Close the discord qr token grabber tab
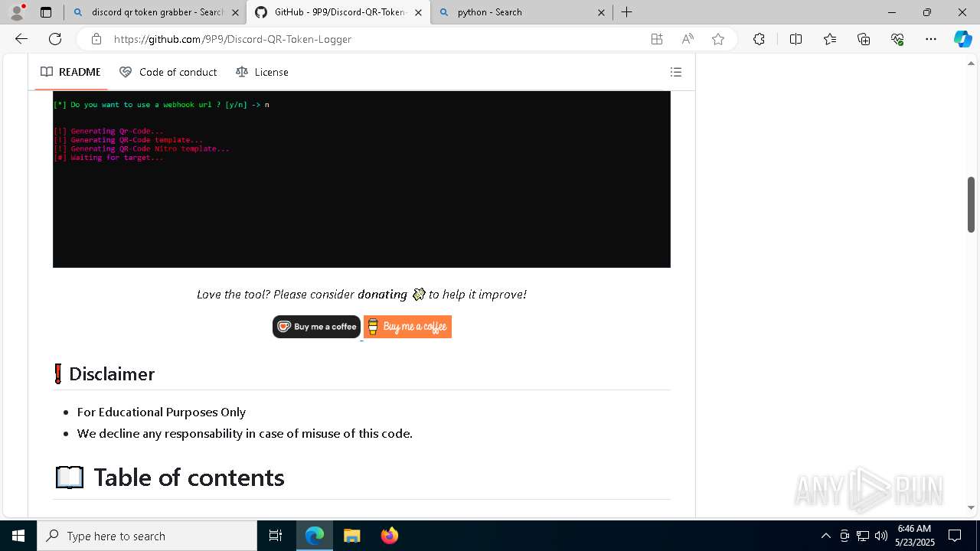Image resolution: width=980 pixels, height=551 pixels. [x=235, y=12]
